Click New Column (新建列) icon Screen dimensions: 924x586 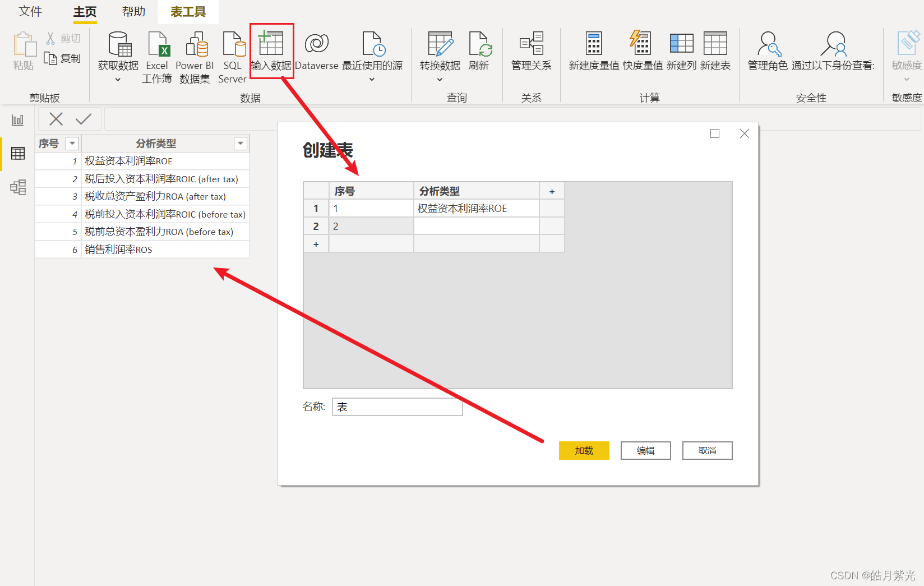click(682, 44)
